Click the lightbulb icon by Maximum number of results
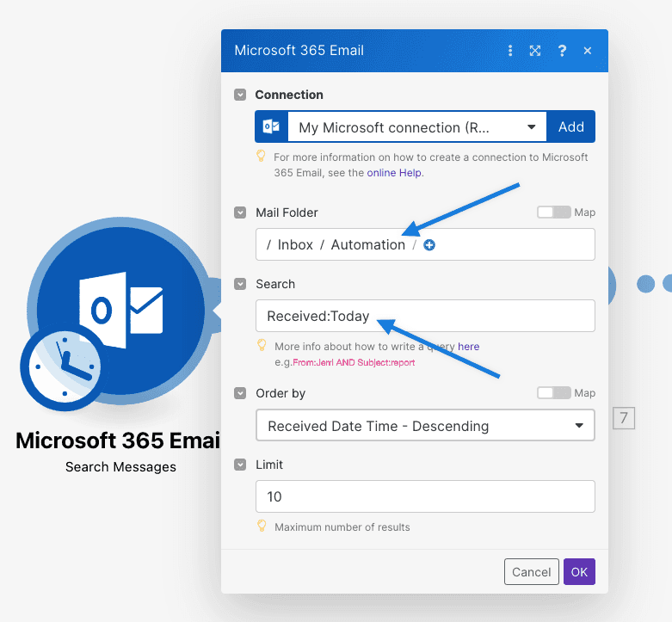Screen dimensions: 672x622 pyautogui.click(x=262, y=526)
